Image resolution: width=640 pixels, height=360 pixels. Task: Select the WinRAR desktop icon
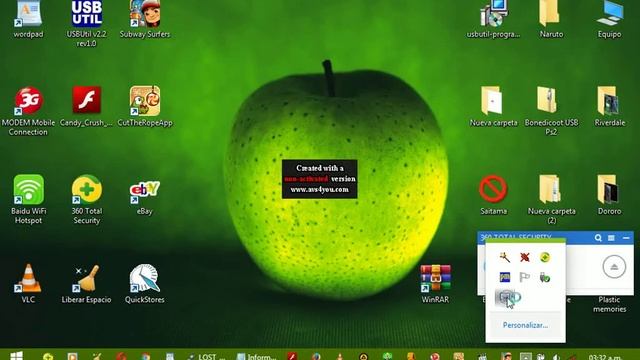435,283
